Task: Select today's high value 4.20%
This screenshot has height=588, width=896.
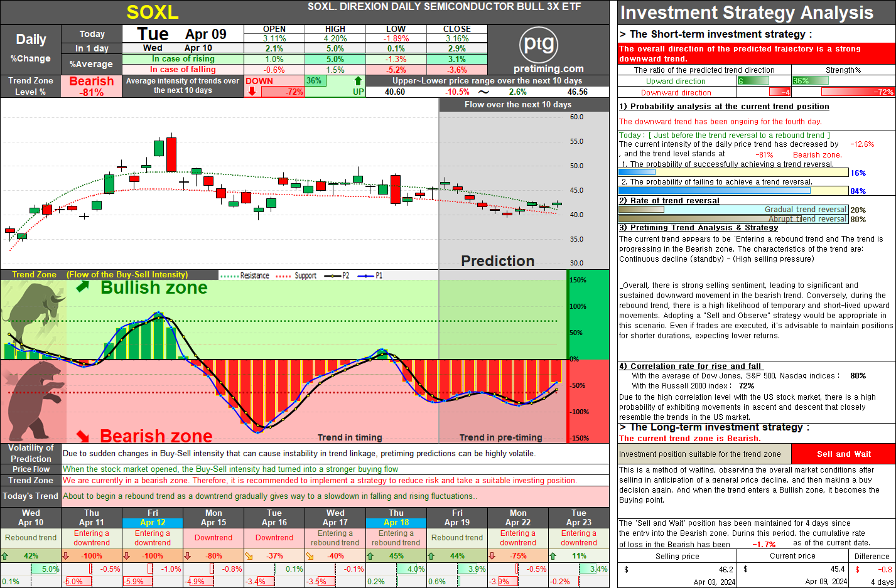Action: tap(335, 38)
